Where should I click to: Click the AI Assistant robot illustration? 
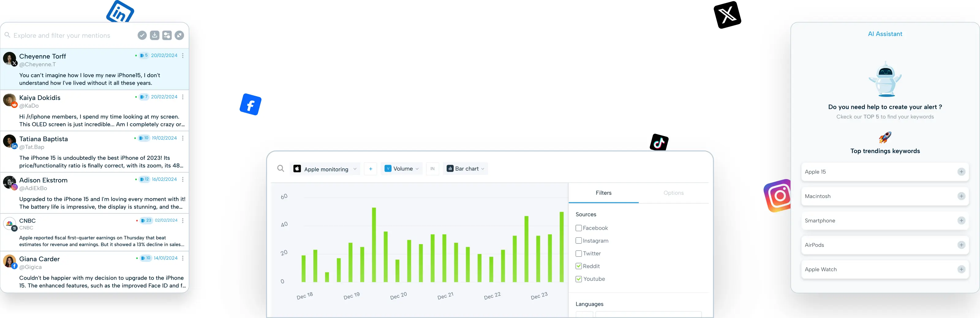pos(885,79)
